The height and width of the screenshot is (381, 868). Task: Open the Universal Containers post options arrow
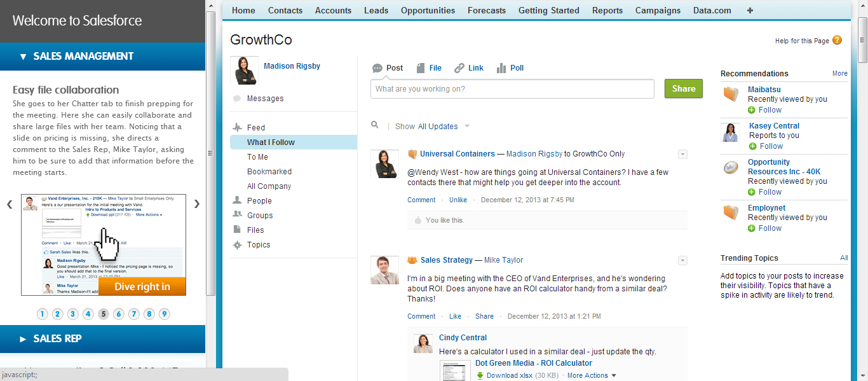[682, 154]
